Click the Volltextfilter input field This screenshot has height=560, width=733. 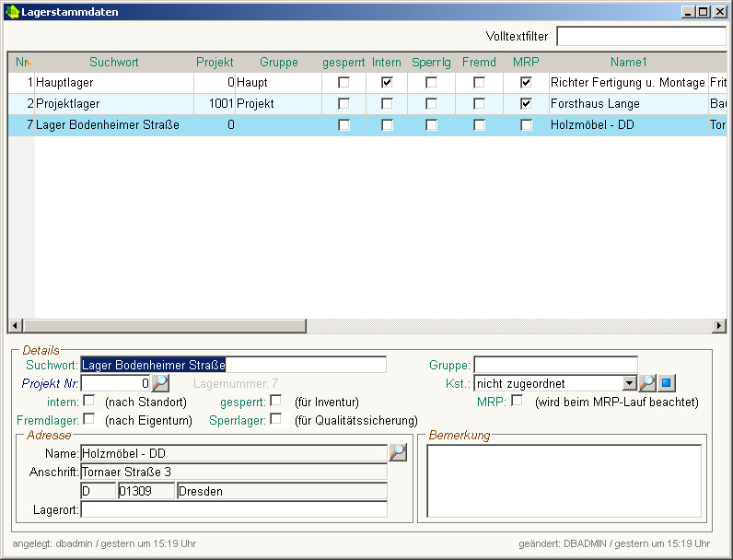(x=641, y=36)
